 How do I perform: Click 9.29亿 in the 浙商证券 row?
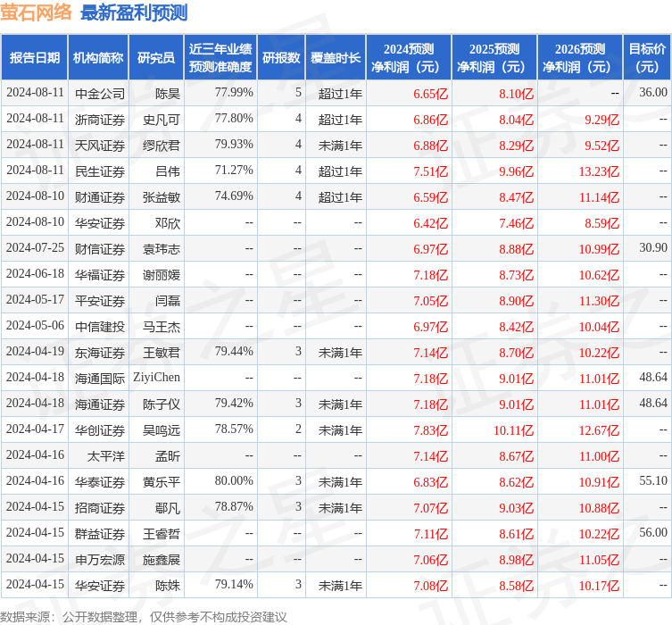tap(602, 120)
